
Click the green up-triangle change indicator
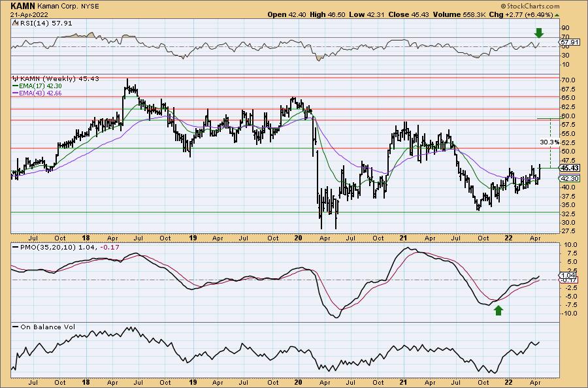[557, 15]
